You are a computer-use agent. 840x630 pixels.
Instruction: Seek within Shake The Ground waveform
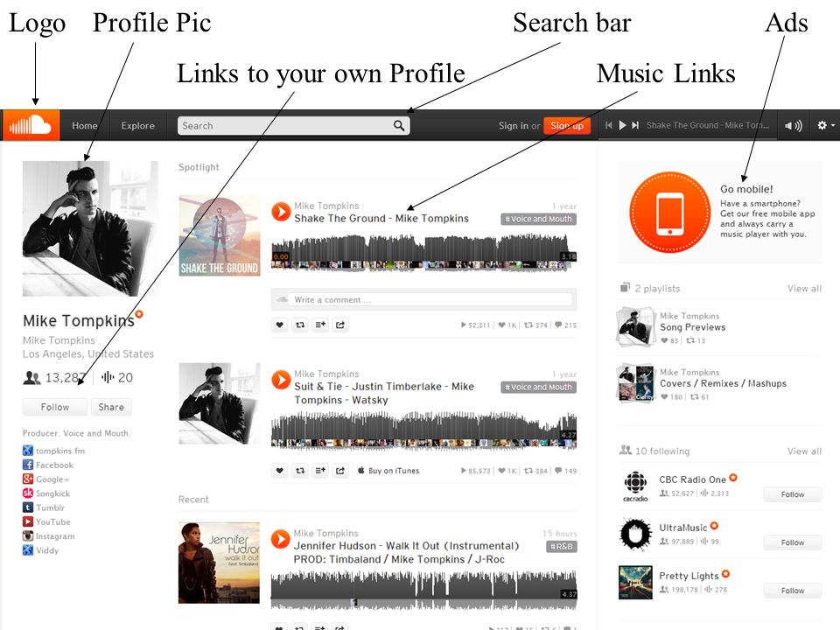coord(423,253)
